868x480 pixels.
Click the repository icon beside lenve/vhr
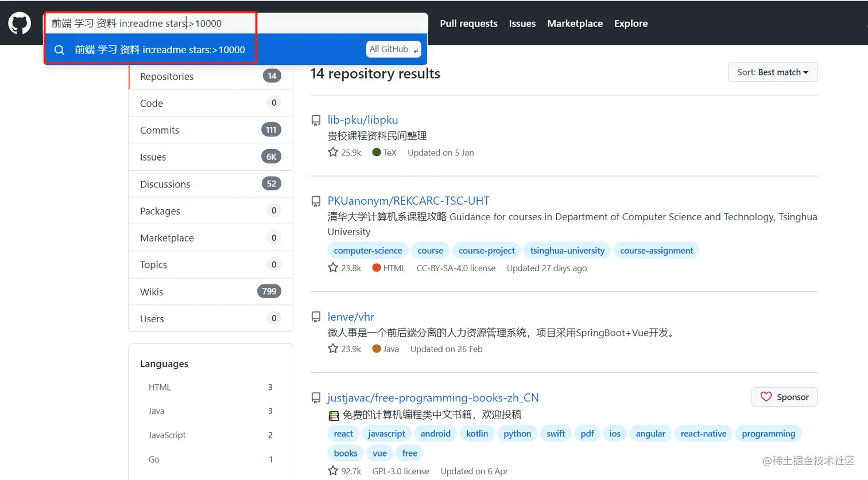316,317
